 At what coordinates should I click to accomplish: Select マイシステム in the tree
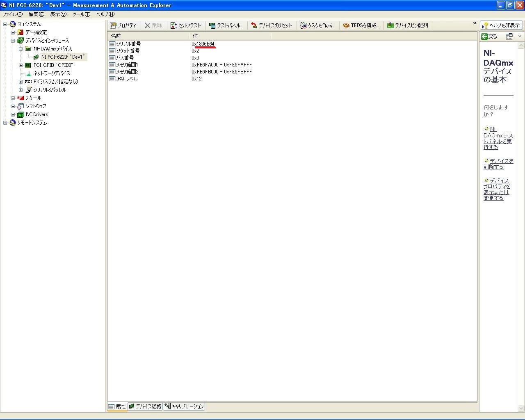point(29,24)
